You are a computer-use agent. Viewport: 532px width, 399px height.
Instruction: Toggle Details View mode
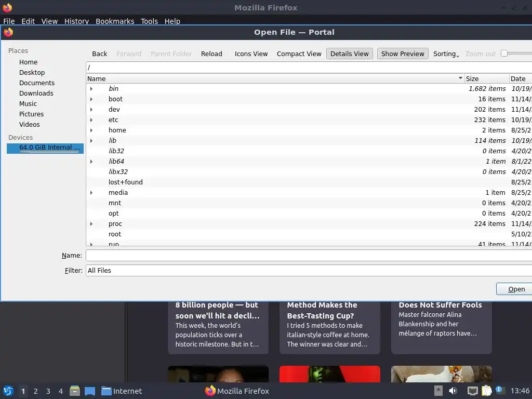(350, 54)
